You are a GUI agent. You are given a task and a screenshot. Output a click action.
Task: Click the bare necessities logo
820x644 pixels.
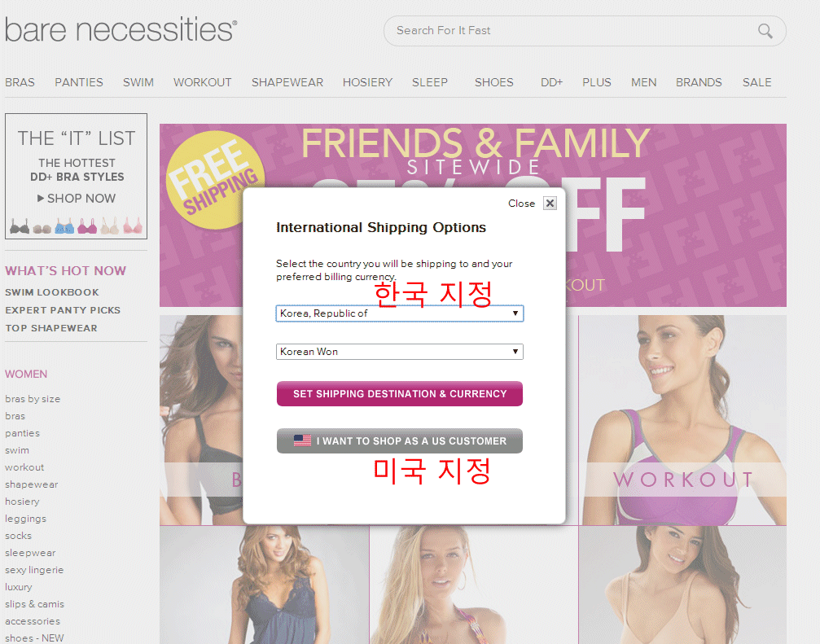[x=121, y=30]
